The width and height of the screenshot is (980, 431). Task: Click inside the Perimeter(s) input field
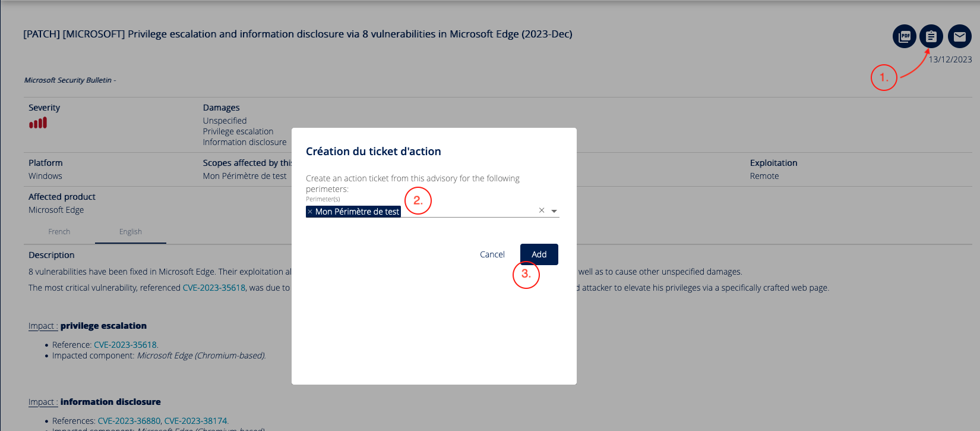[469, 211]
